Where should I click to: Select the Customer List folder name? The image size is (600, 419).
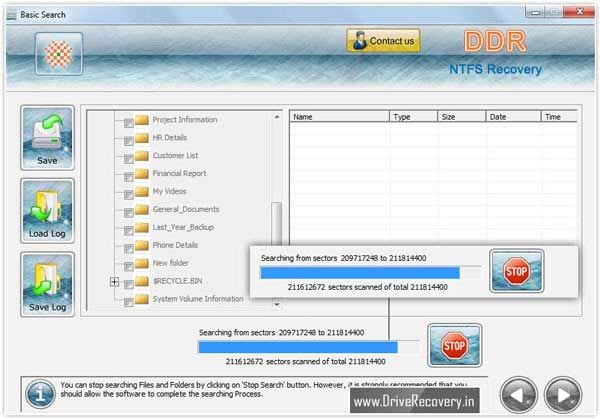click(175, 156)
